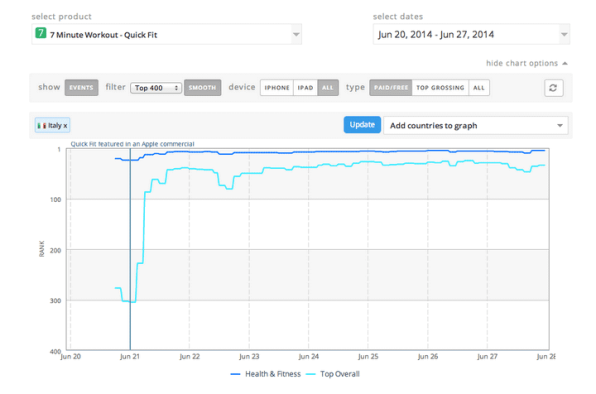Toggle the EVENTS show button
The image size is (596, 394).
(x=81, y=88)
